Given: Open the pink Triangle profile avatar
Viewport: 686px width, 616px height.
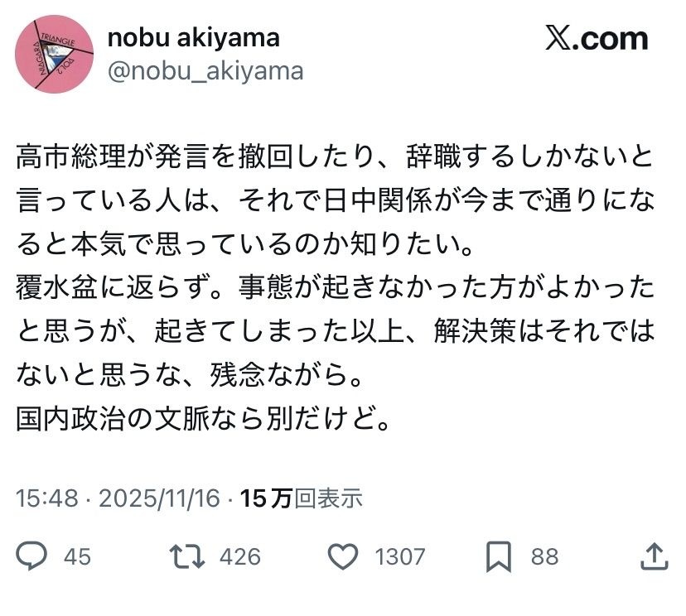Looking at the screenshot, I should point(55,55).
